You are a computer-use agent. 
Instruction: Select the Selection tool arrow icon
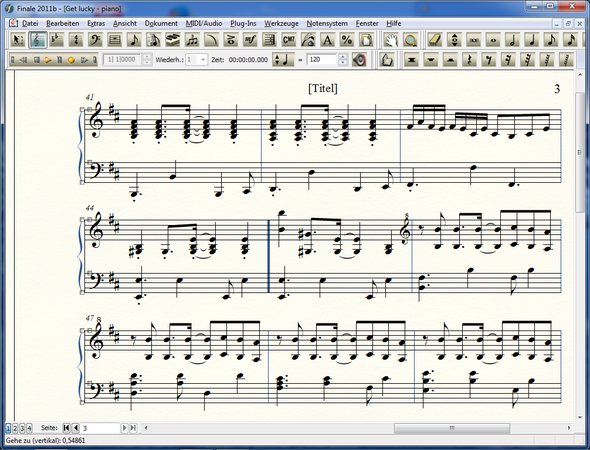18,40
